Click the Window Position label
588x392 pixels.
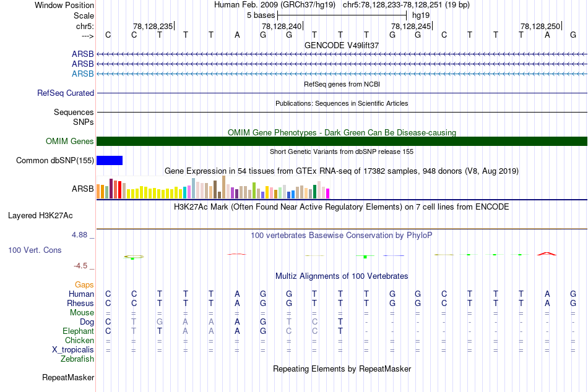coord(64,5)
